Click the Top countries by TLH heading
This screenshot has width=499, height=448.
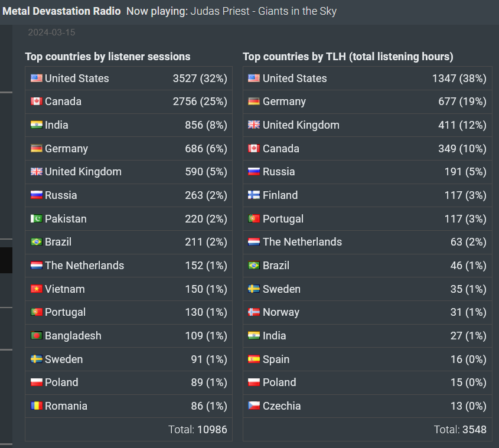pos(348,57)
